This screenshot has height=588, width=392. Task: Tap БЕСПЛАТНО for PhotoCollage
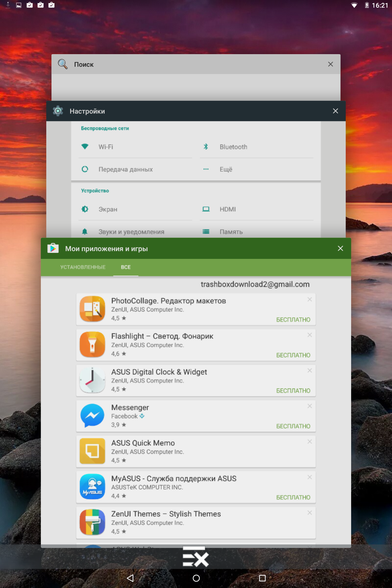293,320
